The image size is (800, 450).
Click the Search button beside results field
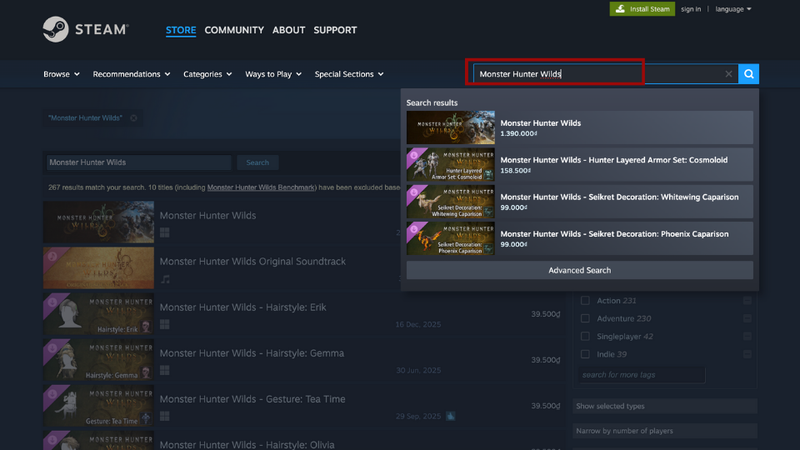point(258,162)
